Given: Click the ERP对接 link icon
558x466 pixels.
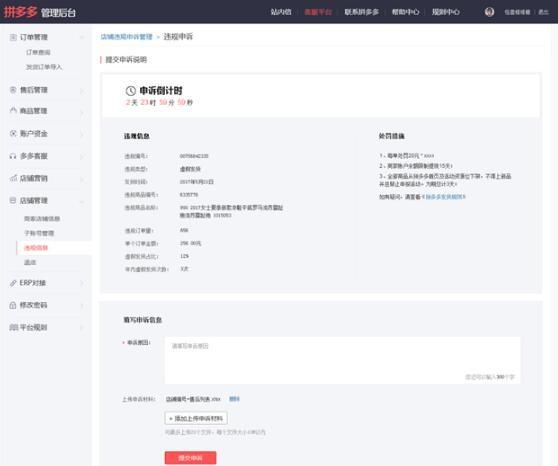Looking at the screenshot, I should pyautogui.click(x=13, y=283).
